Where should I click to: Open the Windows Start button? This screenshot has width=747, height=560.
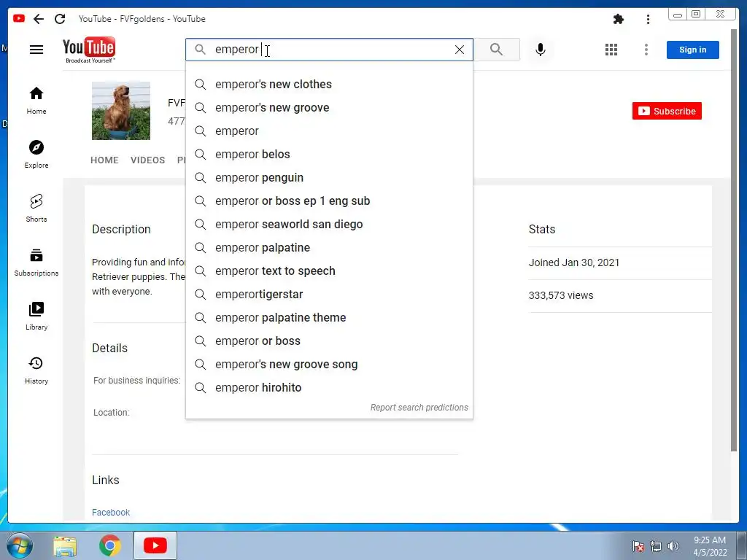pos(20,545)
